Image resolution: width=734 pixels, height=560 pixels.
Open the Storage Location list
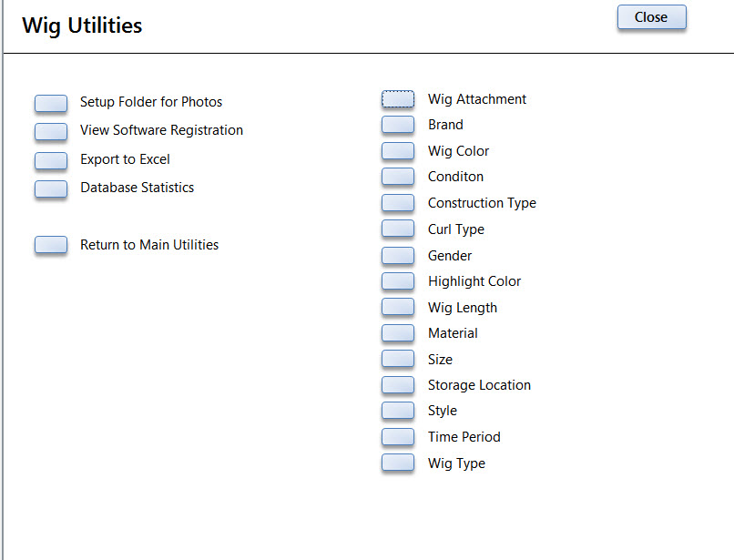point(398,385)
